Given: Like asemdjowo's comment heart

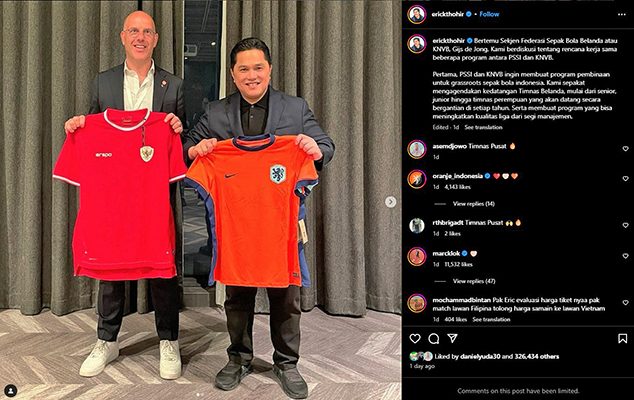Looking at the screenshot, I should (x=626, y=149).
